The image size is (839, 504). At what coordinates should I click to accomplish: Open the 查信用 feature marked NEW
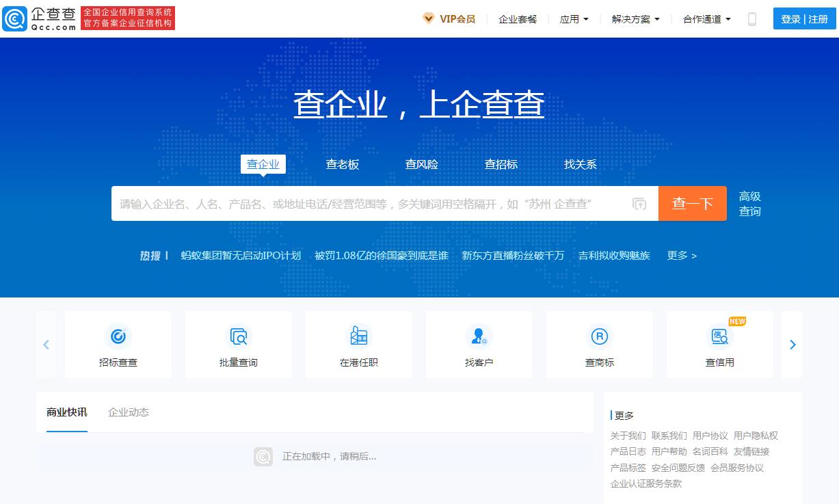[x=719, y=337]
